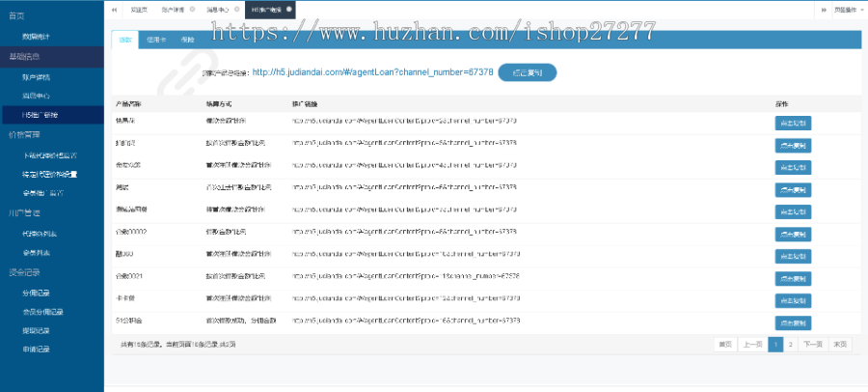Copy the link in the first product row

click(x=793, y=123)
